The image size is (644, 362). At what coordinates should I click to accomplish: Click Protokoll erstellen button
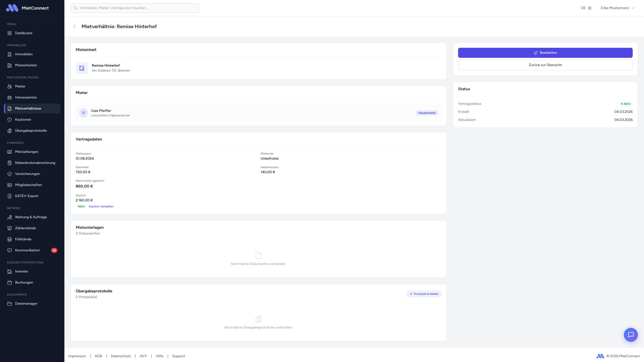424,294
